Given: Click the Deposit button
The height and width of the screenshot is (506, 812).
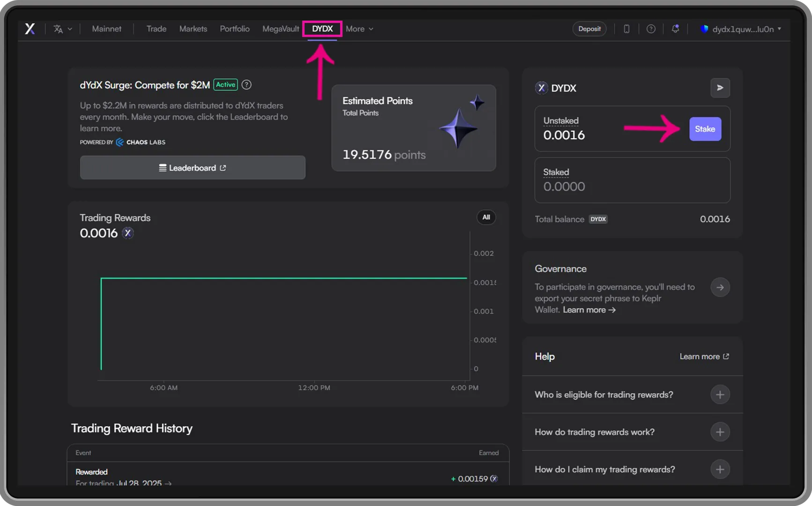Looking at the screenshot, I should [x=589, y=29].
